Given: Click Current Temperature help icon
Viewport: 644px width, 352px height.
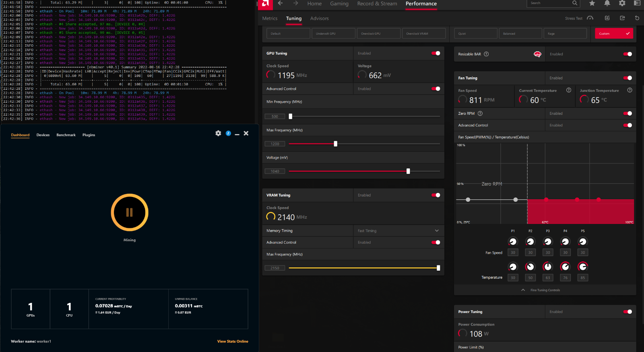Looking at the screenshot, I should click(569, 90).
